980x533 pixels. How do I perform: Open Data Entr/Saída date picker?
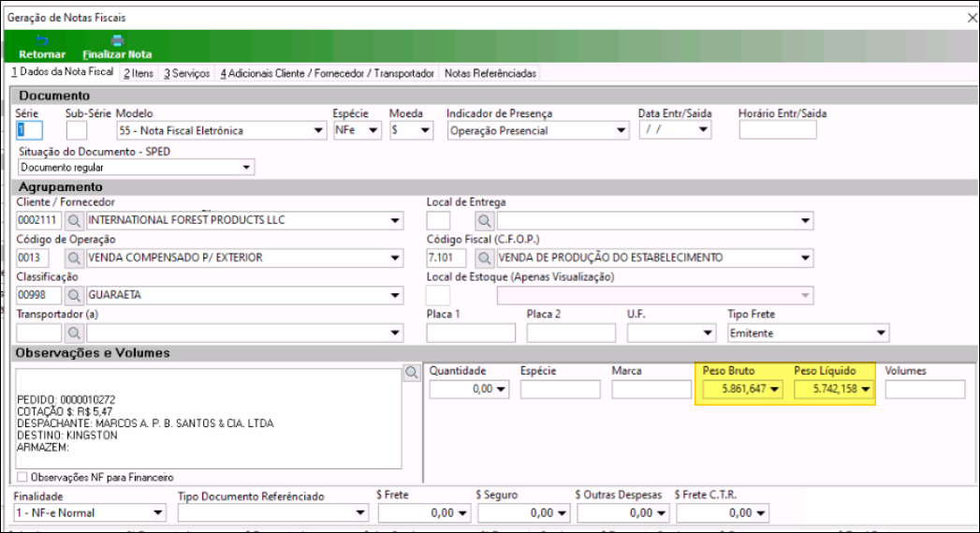tap(703, 129)
